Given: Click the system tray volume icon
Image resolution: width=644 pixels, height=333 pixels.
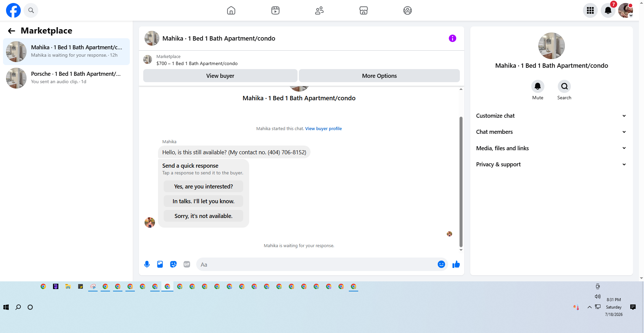Looking at the screenshot, I should (x=598, y=296).
